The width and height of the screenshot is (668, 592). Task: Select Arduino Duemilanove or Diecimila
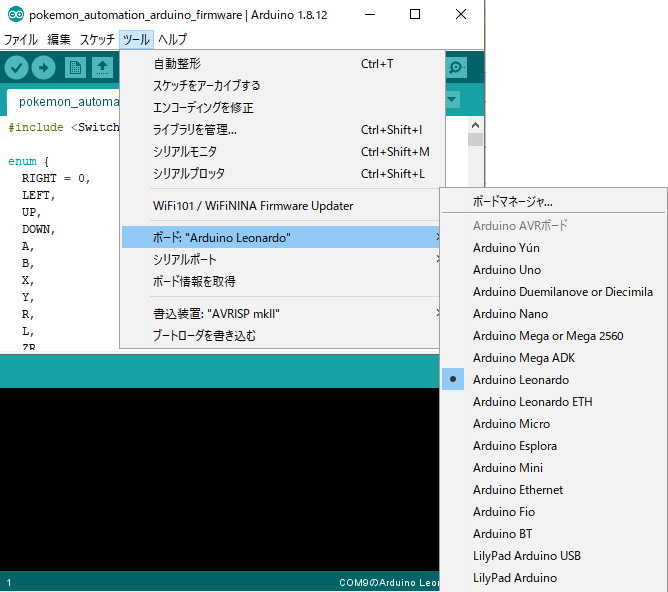(554, 292)
